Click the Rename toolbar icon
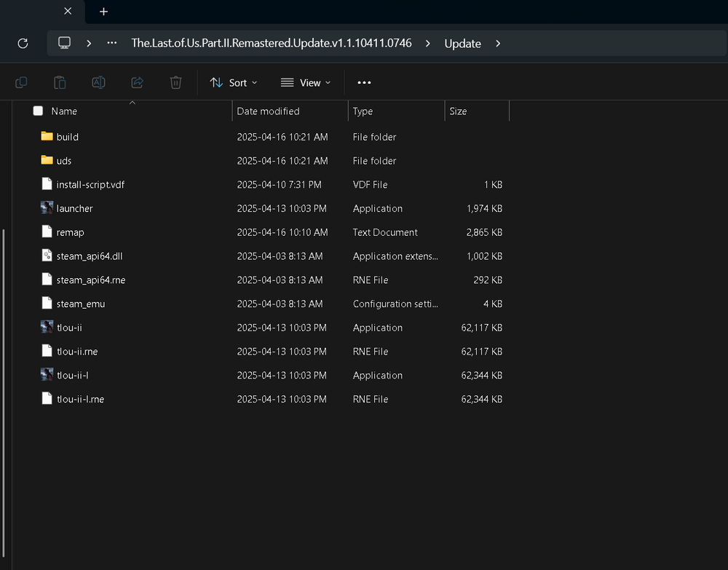 (x=98, y=82)
